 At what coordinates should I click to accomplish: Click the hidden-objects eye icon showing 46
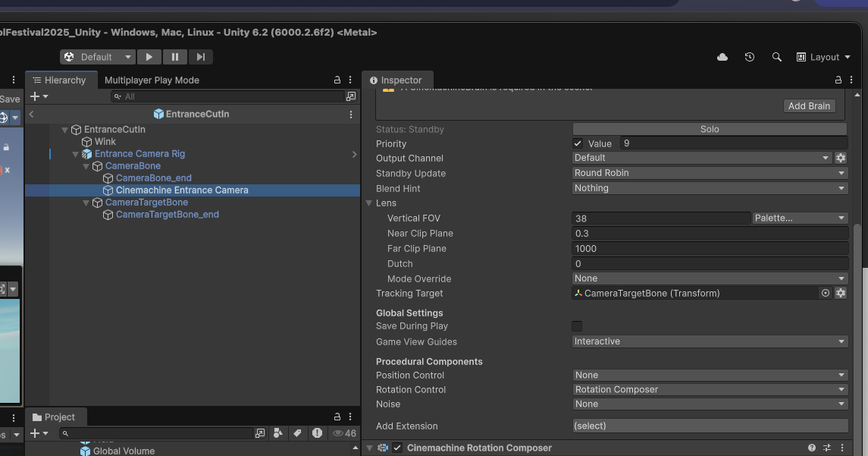coord(337,432)
